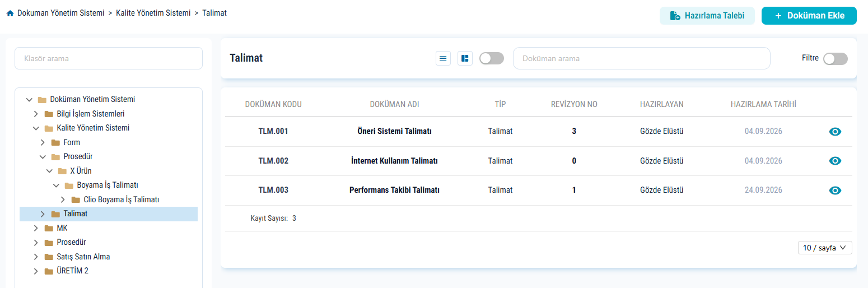Expand the MK folder chevron

(x=36, y=228)
